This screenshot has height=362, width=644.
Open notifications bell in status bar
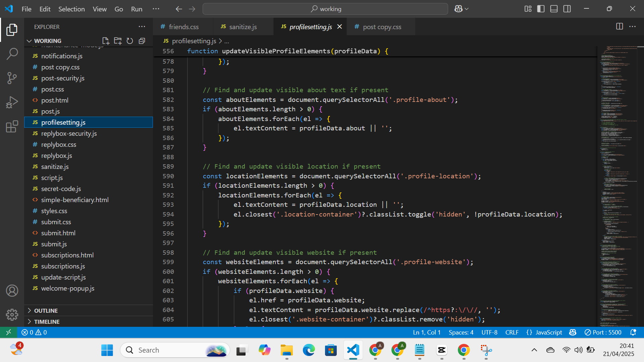[633, 332]
